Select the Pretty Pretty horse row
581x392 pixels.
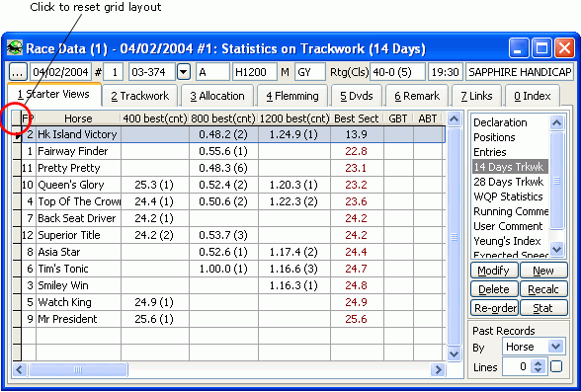[233, 168]
